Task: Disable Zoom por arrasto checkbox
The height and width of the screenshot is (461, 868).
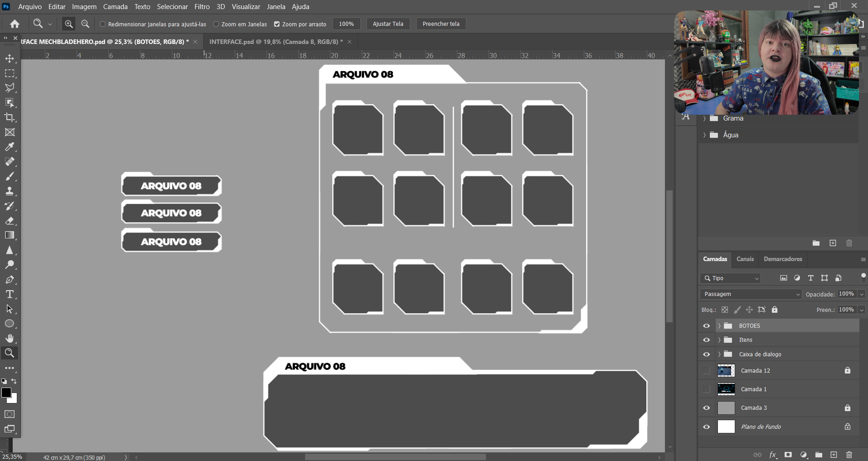Action: click(x=276, y=24)
